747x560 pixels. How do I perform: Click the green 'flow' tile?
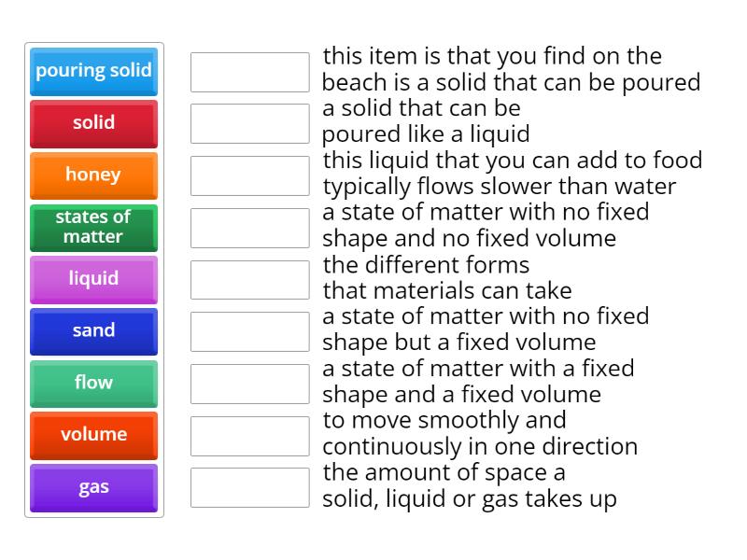93,384
